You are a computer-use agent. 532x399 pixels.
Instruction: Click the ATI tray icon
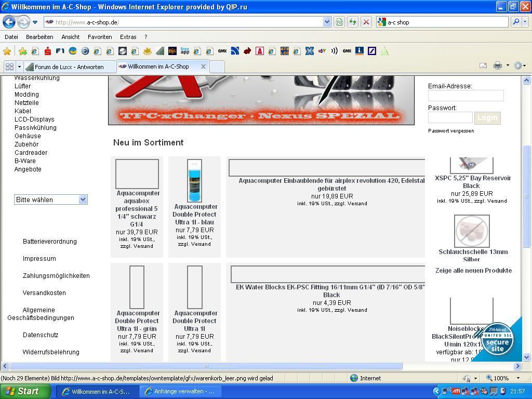click(x=455, y=391)
